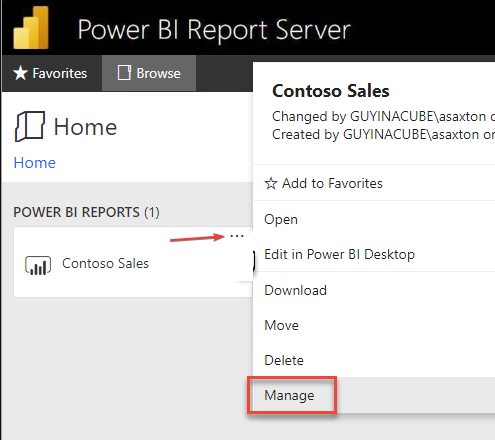Click the Add to Favorites star outline
Image resolution: width=495 pixels, height=440 pixels.
tap(271, 183)
